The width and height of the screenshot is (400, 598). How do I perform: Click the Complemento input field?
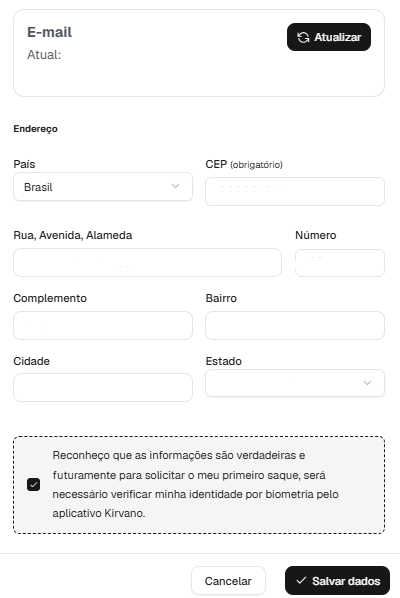click(x=103, y=325)
